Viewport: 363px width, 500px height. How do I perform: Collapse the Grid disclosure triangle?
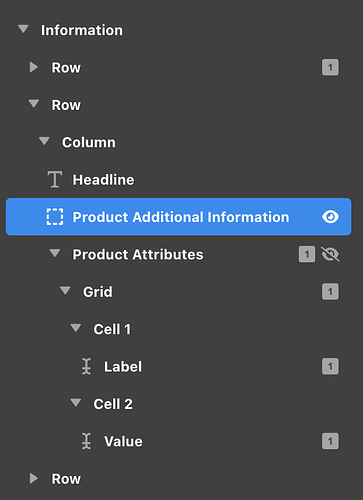coord(65,291)
